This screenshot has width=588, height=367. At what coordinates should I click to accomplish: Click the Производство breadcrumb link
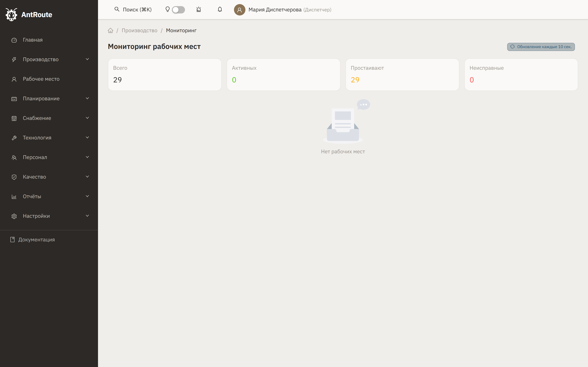click(139, 31)
